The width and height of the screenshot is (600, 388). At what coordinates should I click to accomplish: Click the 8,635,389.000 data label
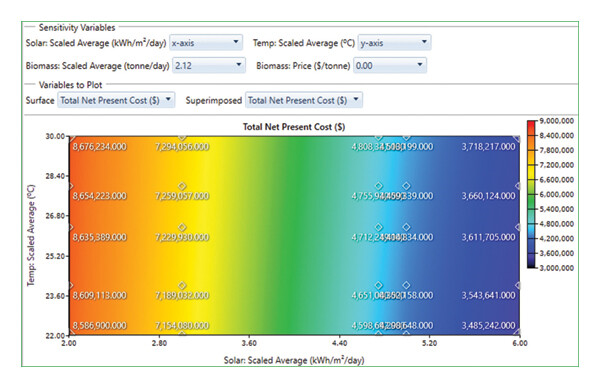99,237
